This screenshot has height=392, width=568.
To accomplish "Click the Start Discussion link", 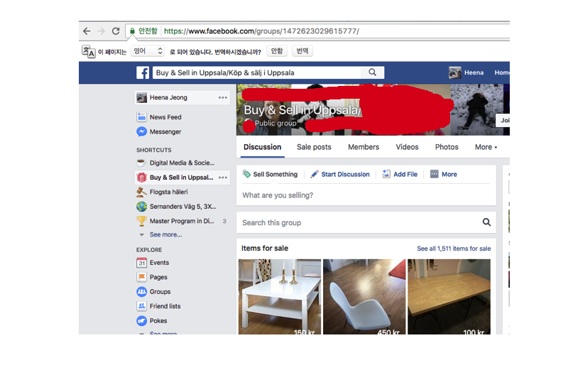I will 345,174.
